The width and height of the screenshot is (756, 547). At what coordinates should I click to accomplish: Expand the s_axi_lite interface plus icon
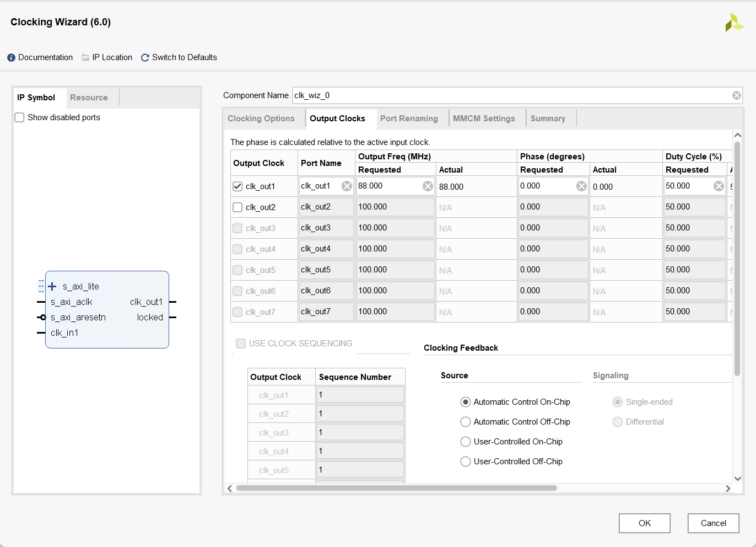(x=52, y=287)
